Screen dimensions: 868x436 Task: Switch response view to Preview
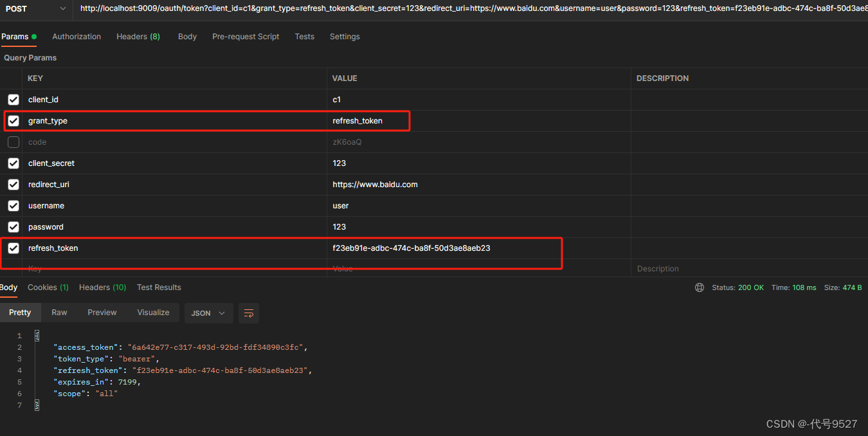tap(102, 313)
